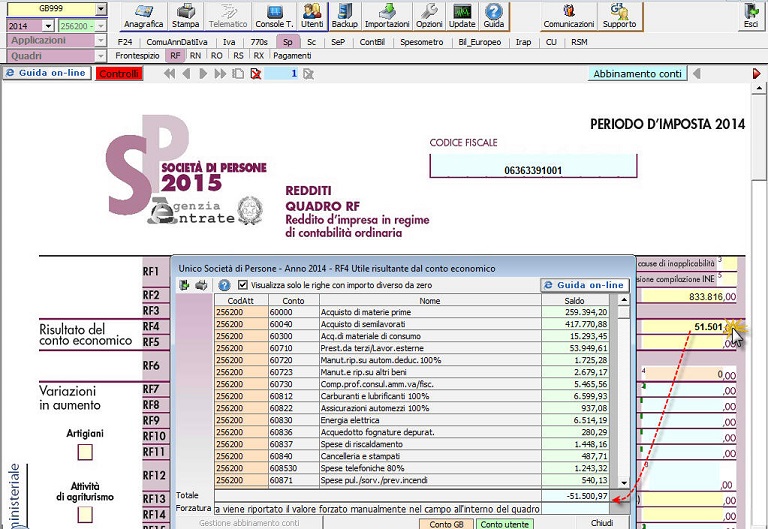Viewport: 768px width, 529px height.
Task: Open the Pagamenti quadro tab
Action: [292, 56]
